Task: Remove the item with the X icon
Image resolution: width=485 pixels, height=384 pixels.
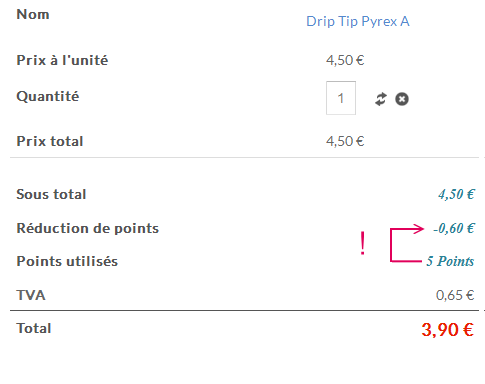Action: coord(402,99)
